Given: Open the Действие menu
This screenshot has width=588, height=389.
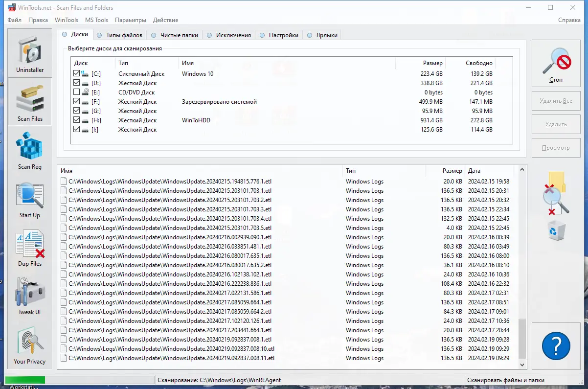Looking at the screenshot, I should tap(166, 20).
